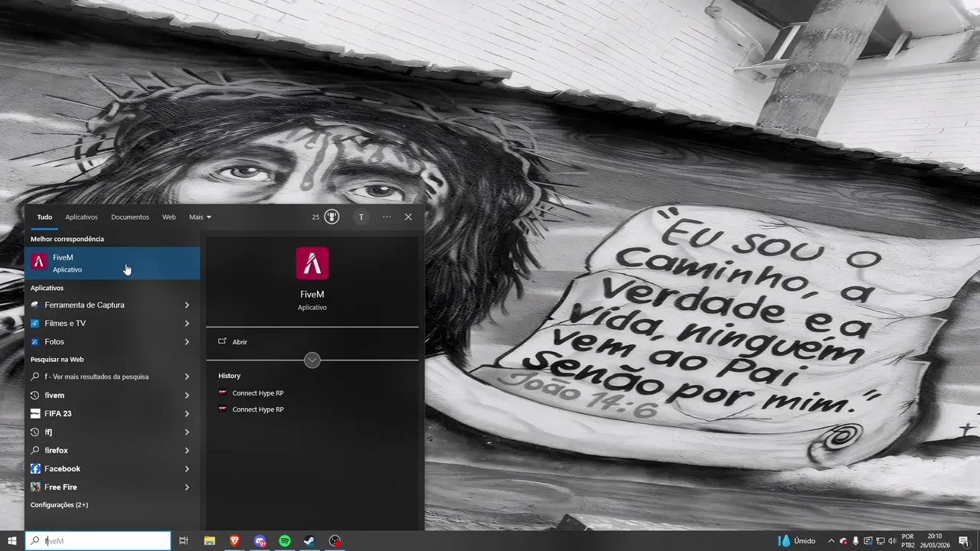Click the large FiveM logo in preview pane

click(312, 263)
